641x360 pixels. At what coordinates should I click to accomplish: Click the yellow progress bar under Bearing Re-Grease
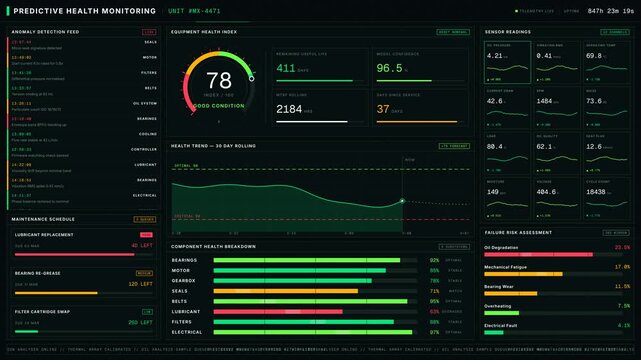point(56,293)
